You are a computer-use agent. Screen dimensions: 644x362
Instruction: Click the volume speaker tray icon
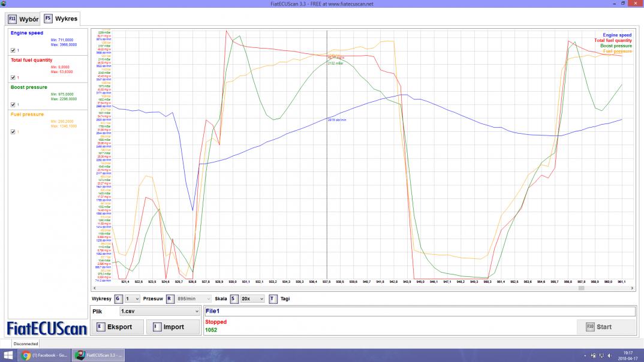[x=610, y=355]
